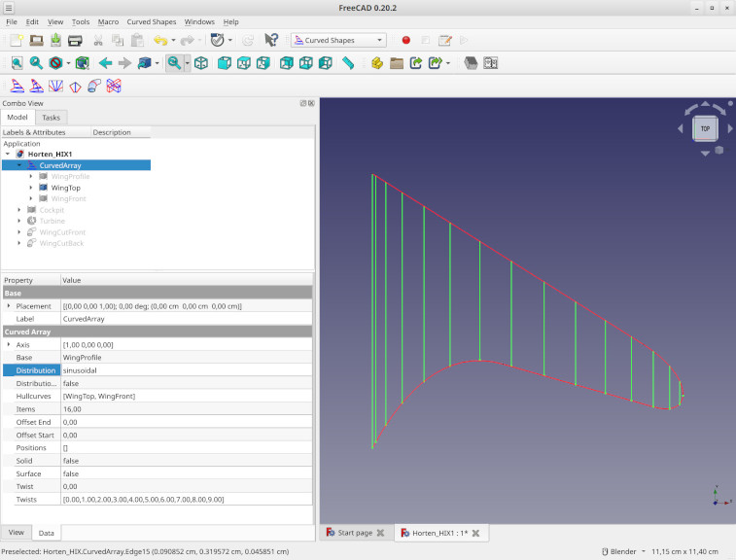
Task: Open the Curved Shapes menu
Action: tap(151, 22)
